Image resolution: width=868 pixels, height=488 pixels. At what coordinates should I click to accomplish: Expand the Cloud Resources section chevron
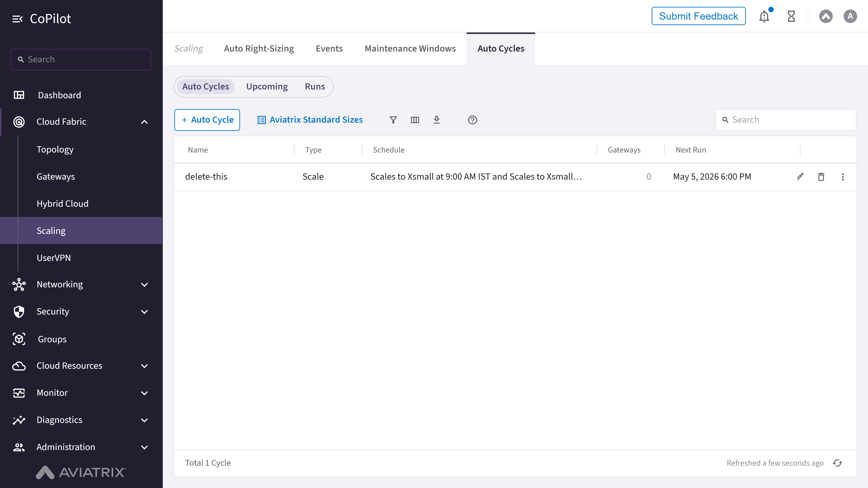pyautogui.click(x=144, y=366)
